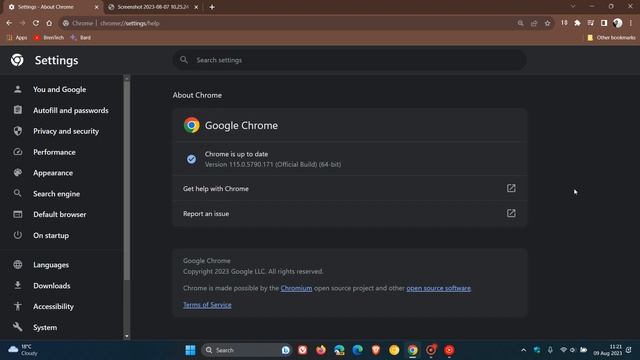Open a new tab with the plus button

click(212, 7)
